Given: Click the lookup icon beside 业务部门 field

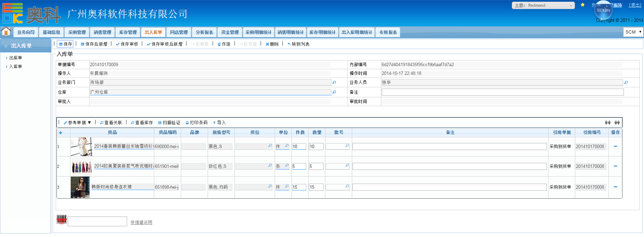Looking at the screenshot, I should tap(334, 82).
